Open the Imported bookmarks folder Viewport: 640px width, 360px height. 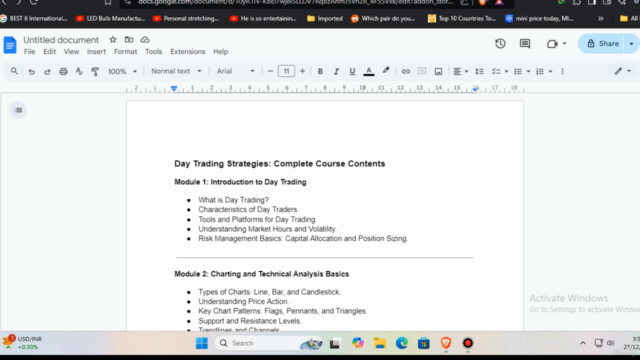coord(325,18)
